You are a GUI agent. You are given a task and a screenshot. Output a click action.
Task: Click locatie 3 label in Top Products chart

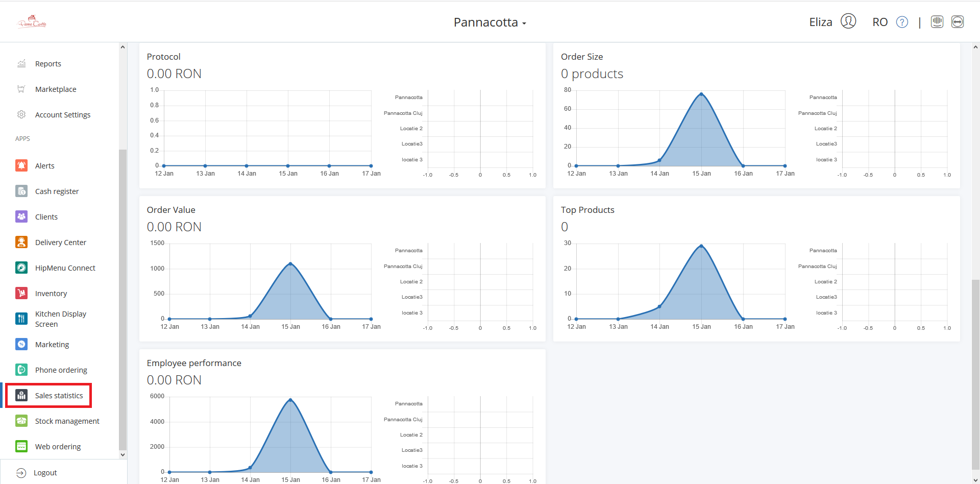point(826,313)
